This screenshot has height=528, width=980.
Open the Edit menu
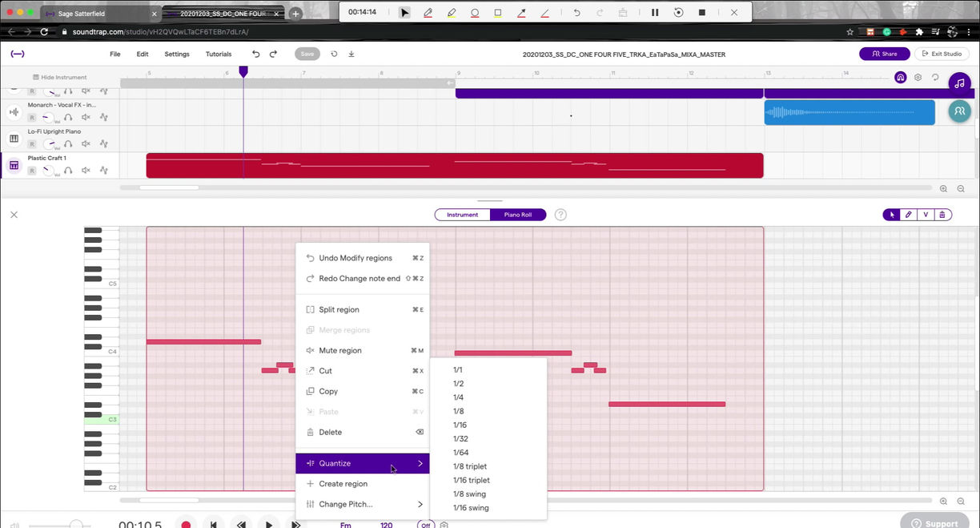[x=143, y=54]
